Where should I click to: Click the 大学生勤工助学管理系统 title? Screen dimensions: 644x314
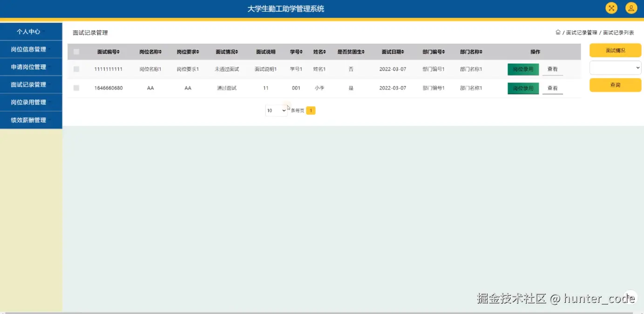[x=285, y=8]
